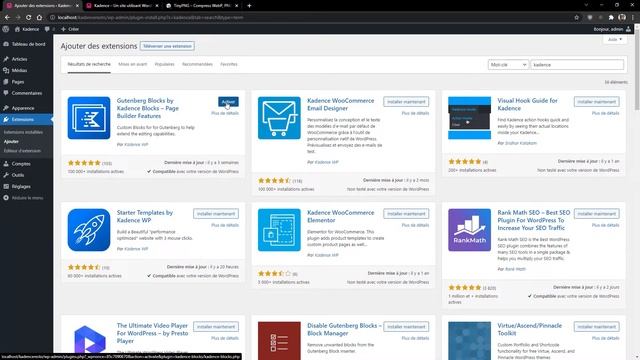Open Visual Hook Guide for Kadence title

527,104
